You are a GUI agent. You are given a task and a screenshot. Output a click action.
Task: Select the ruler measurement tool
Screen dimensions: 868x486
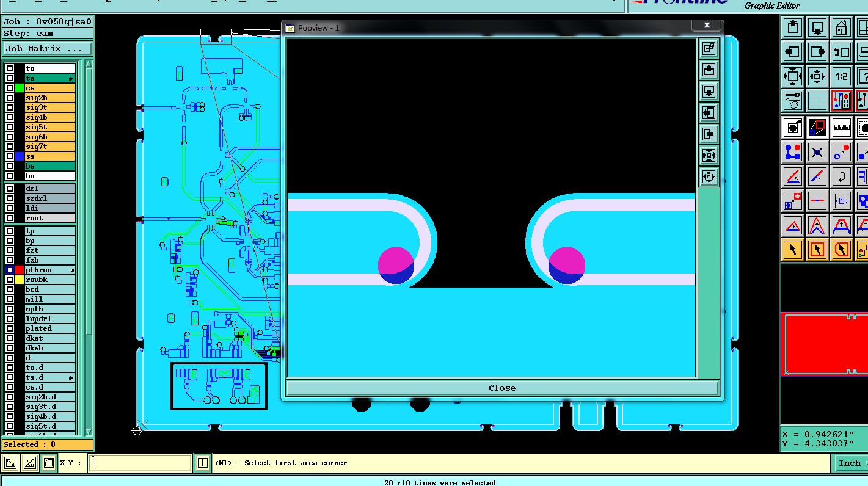click(842, 128)
